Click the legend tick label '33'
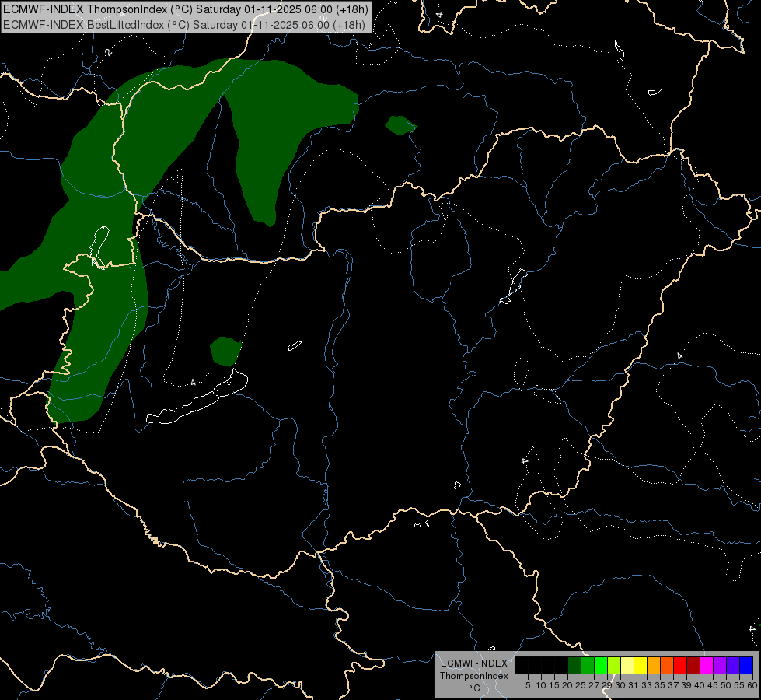 click(x=647, y=685)
